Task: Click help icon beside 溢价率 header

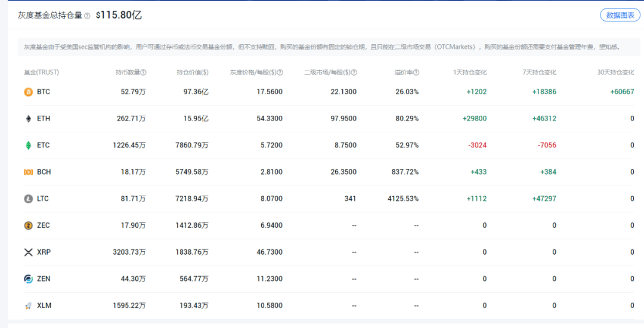Action: pos(416,72)
